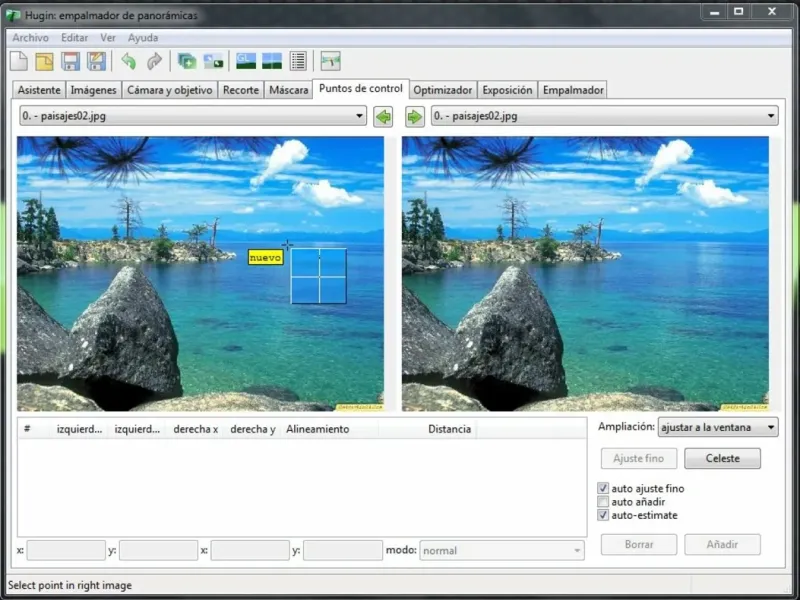
Task: Switch to the Imágenes tab
Action: (x=93, y=90)
